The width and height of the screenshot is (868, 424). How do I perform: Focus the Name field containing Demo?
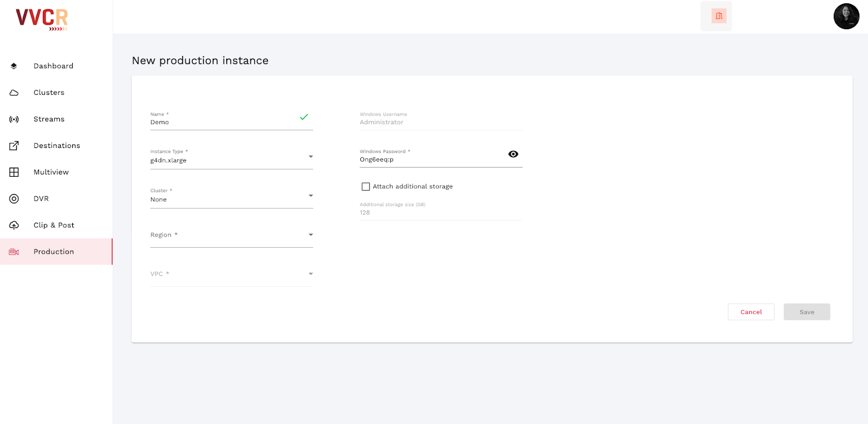click(x=232, y=120)
